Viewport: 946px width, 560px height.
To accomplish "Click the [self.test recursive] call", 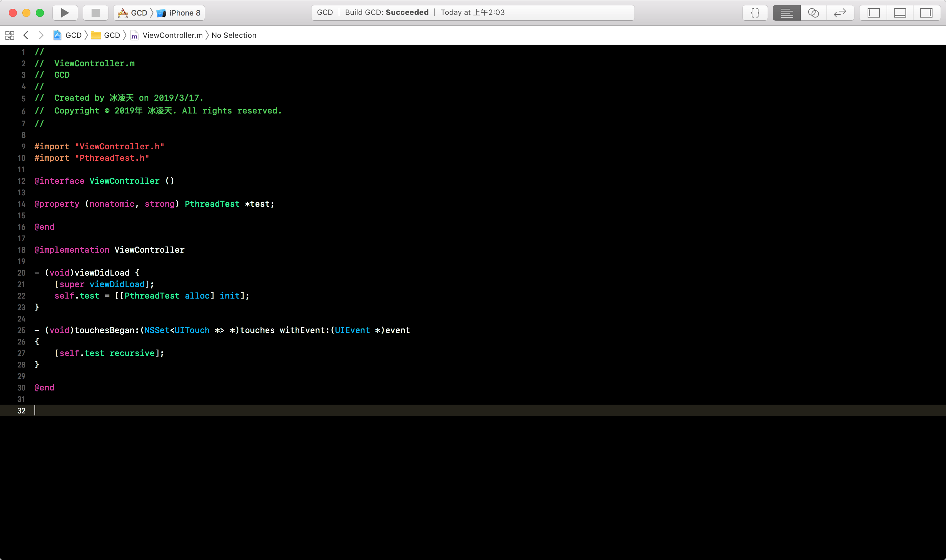I will (x=109, y=353).
